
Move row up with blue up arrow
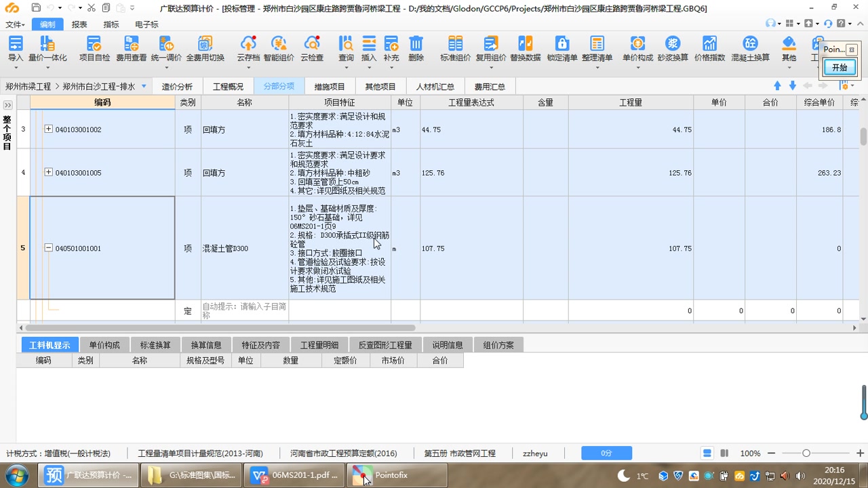pyautogui.click(x=777, y=85)
